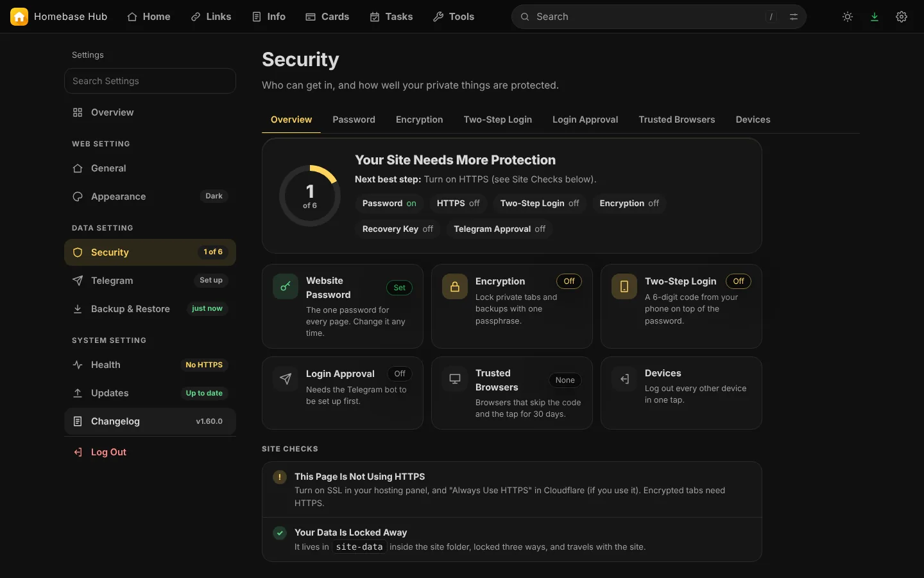Open Tasks in top navigation
This screenshot has width=924, height=578.
click(391, 17)
